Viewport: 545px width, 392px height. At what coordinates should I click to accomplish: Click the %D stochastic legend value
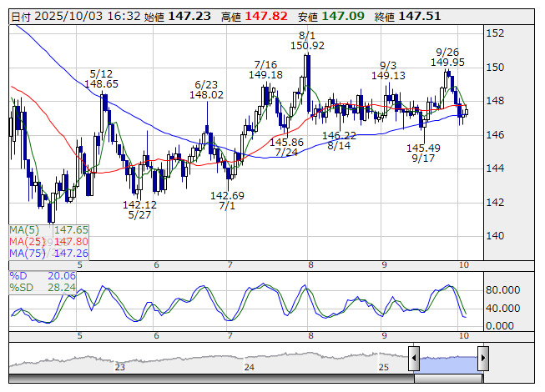coord(62,276)
